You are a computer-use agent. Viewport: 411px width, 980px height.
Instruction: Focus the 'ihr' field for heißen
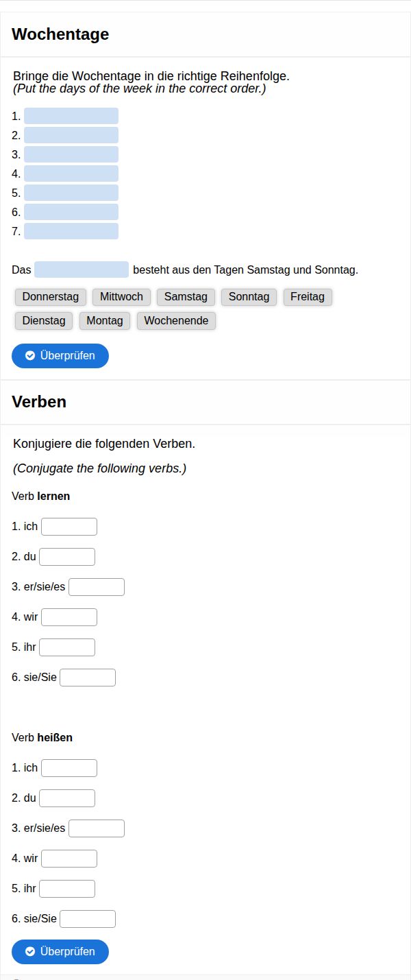point(67,889)
